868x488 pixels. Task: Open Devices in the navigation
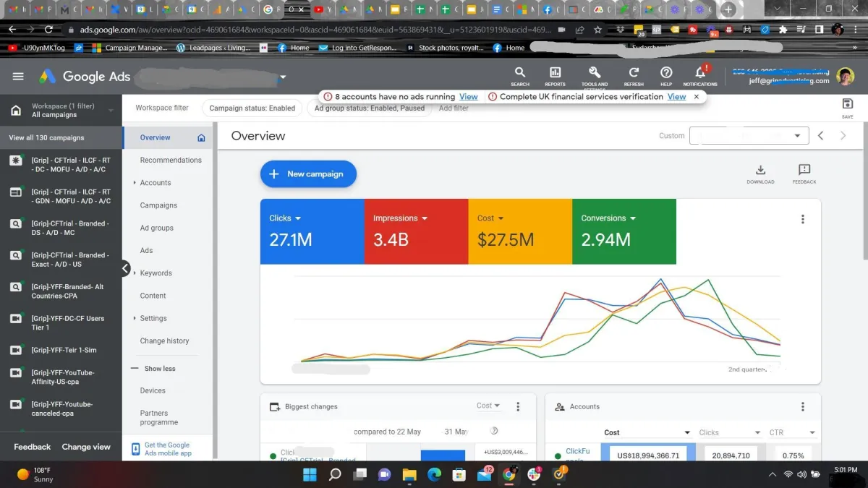pyautogui.click(x=153, y=390)
